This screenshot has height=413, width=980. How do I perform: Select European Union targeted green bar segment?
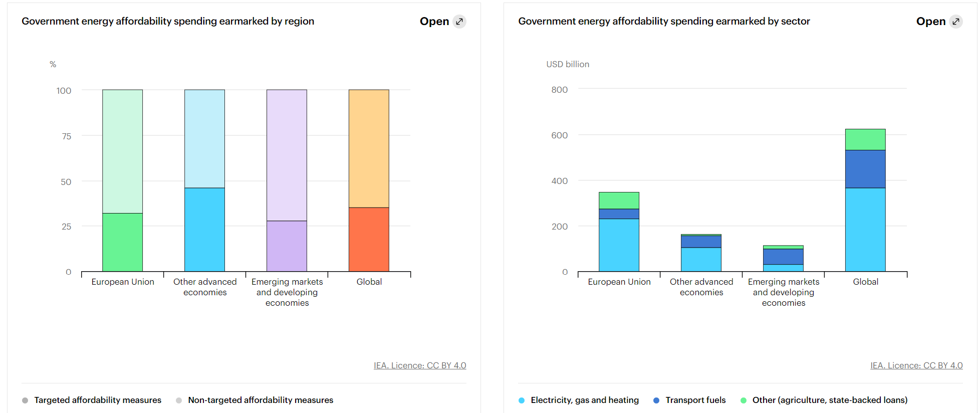click(x=122, y=242)
